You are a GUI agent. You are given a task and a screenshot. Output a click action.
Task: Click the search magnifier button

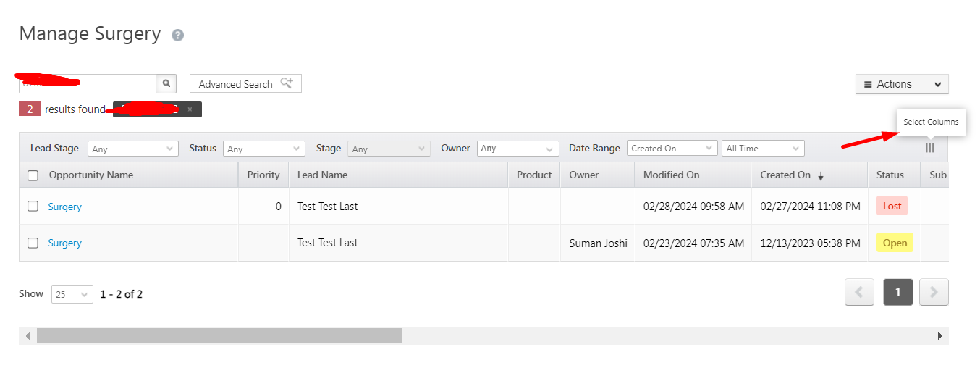coord(166,84)
